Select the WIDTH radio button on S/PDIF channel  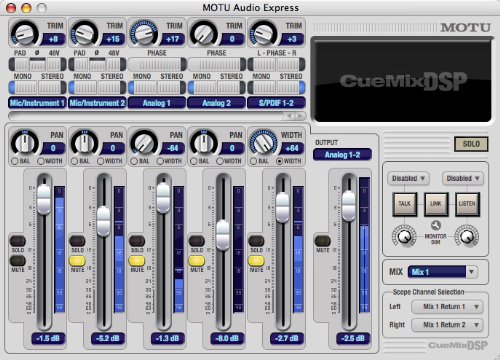[280, 161]
